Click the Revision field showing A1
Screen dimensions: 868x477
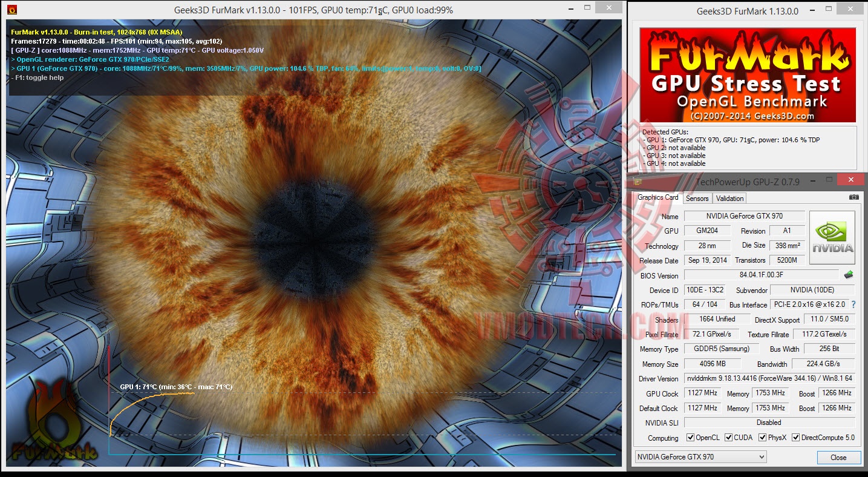(x=787, y=231)
